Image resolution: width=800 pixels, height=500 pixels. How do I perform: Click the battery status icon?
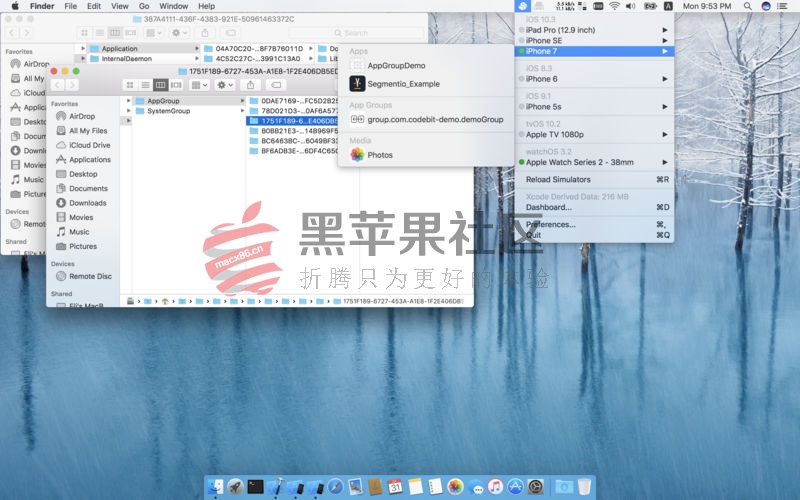[650, 6]
